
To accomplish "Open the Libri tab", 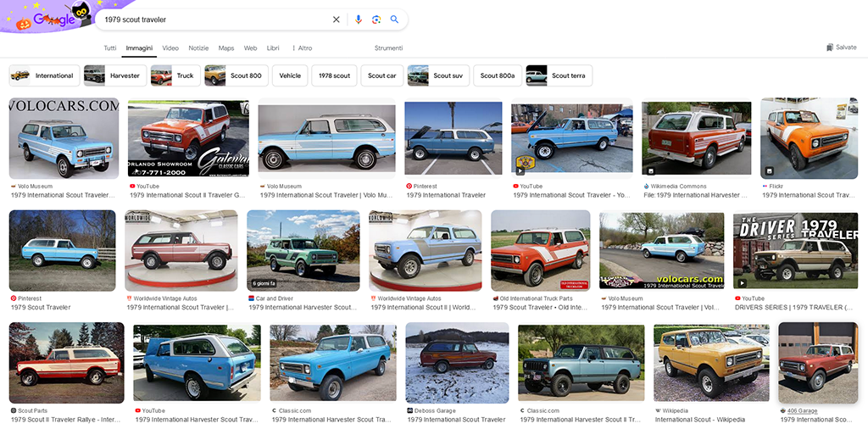I will [273, 48].
